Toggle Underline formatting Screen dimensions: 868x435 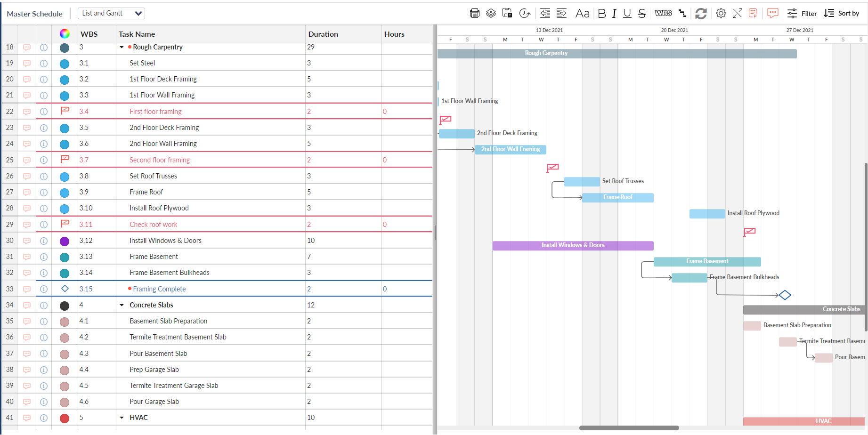(x=626, y=14)
